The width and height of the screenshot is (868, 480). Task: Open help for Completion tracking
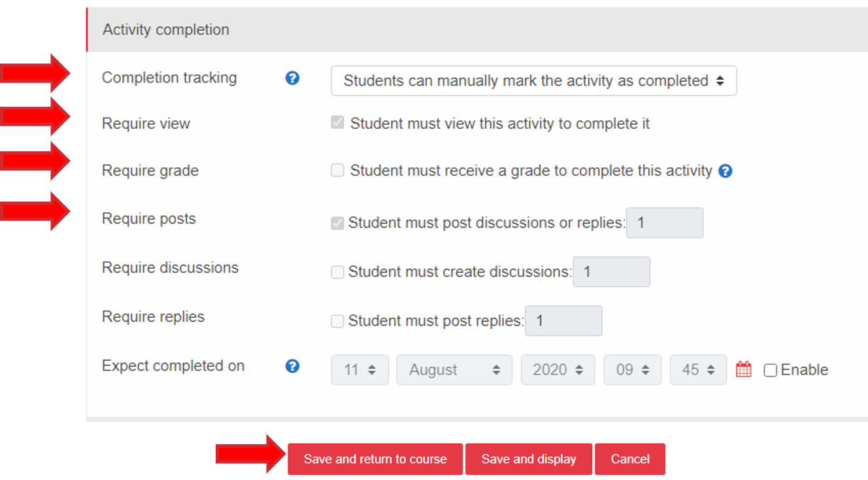292,78
